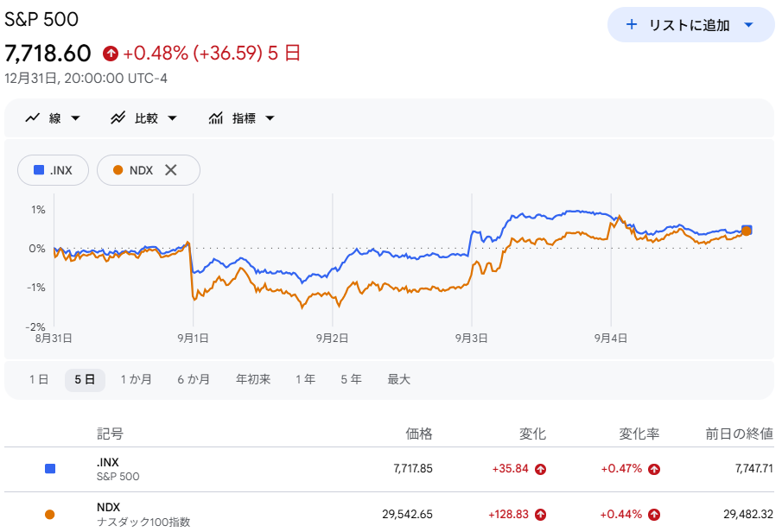Click the up-arrow icon beside +128.83
Image resolution: width=782 pixels, height=532 pixels.
click(540, 515)
